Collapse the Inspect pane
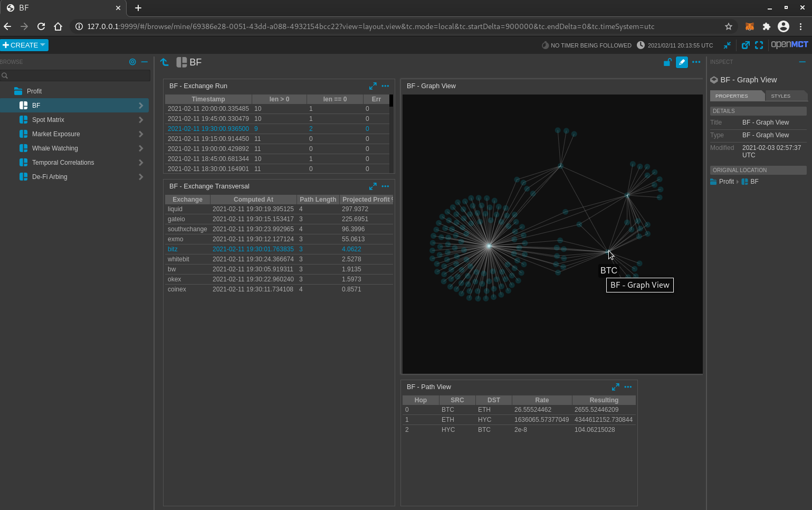This screenshot has width=812, height=510. point(803,62)
